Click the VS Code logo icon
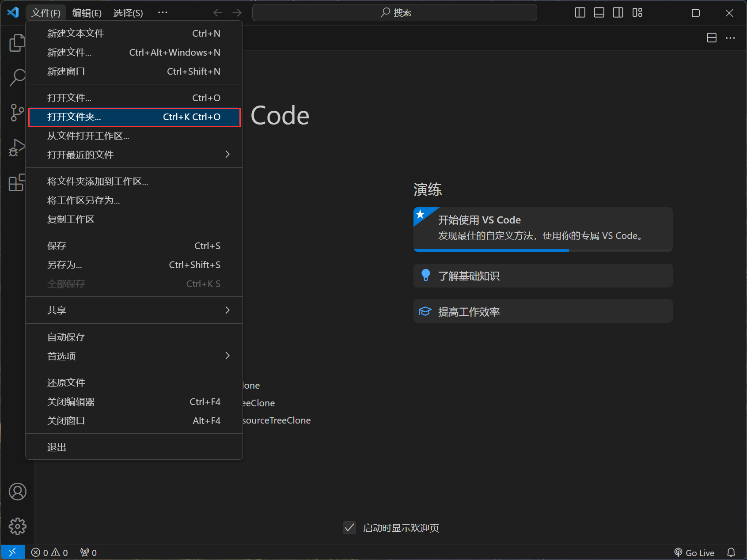 click(x=13, y=12)
